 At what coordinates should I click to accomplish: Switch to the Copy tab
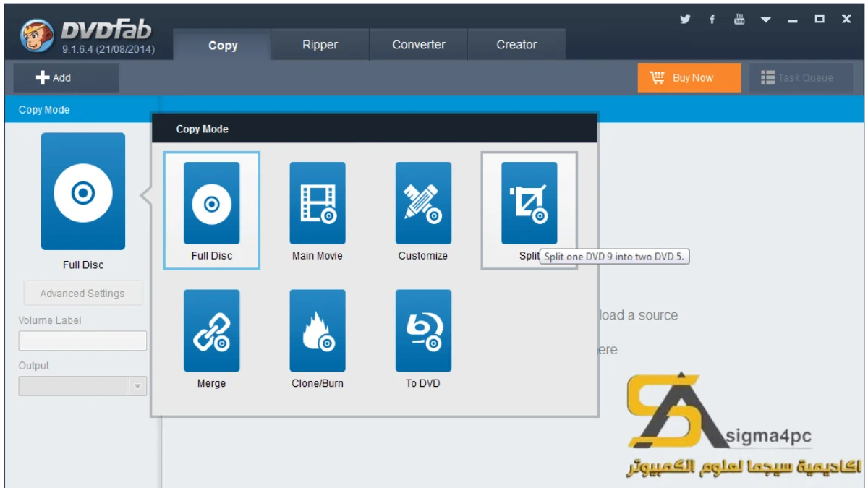[x=223, y=45]
